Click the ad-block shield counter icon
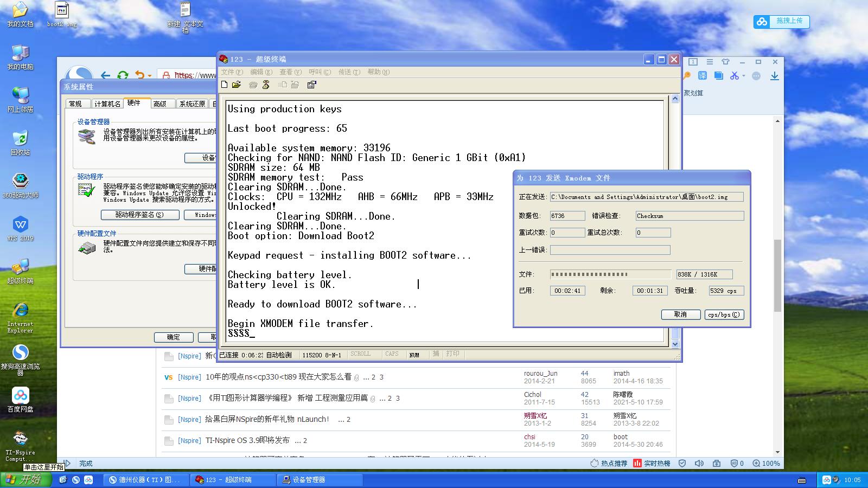 (737, 464)
